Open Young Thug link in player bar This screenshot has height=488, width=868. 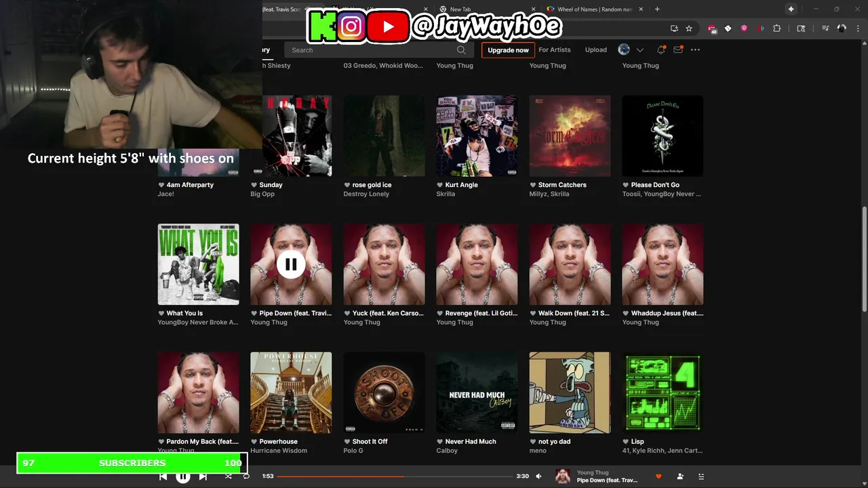[593, 472]
